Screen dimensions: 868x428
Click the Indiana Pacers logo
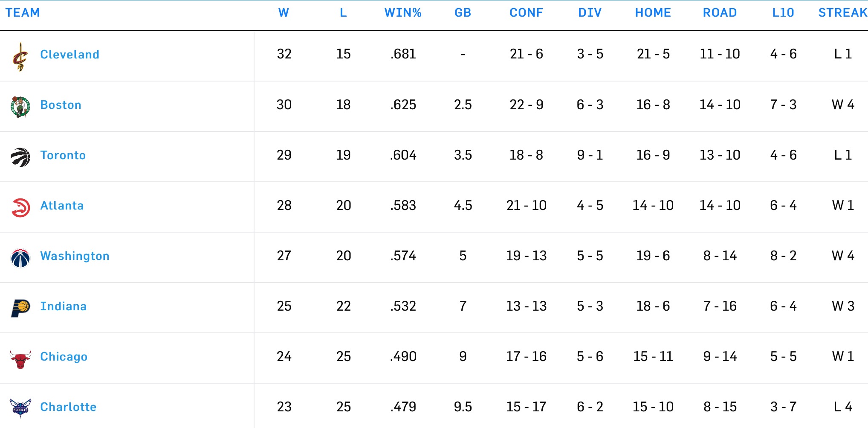click(x=20, y=308)
